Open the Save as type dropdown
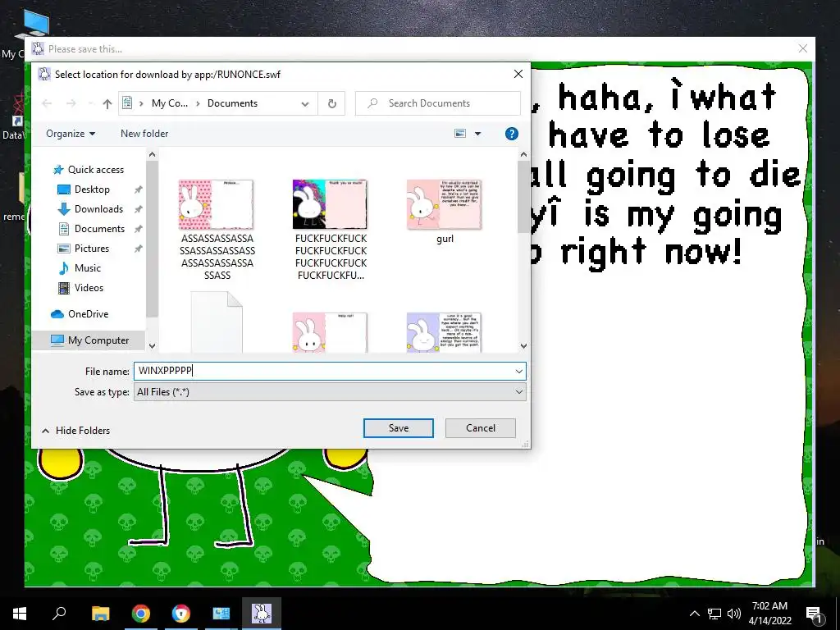This screenshot has width=840, height=630. (330, 391)
